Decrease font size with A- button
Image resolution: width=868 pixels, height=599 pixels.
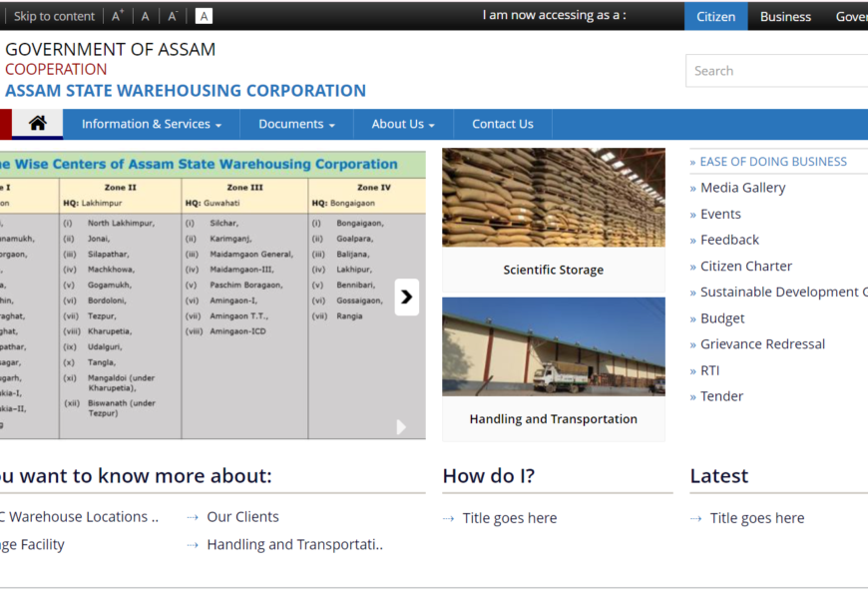pyautogui.click(x=173, y=16)
